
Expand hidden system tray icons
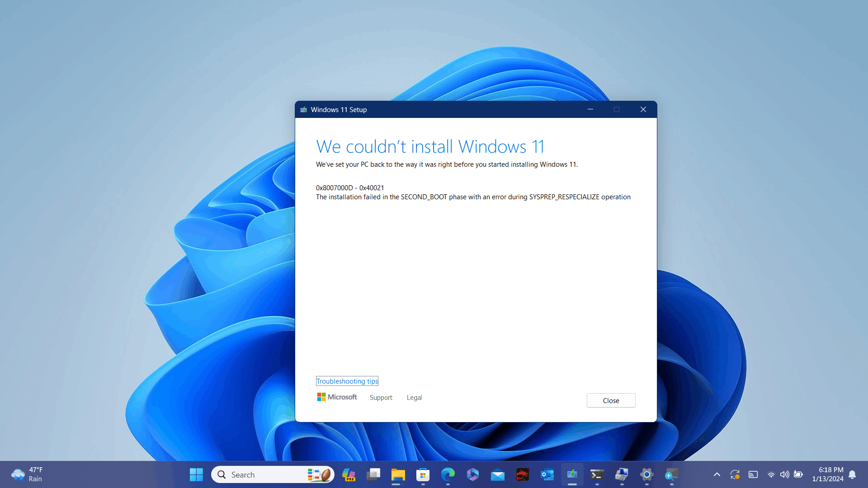[717, 474]
